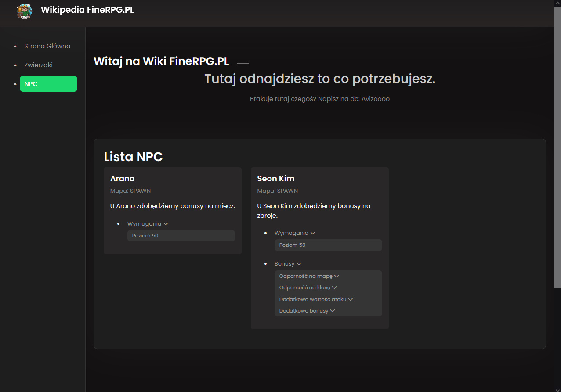This screenshot has width=561, height=392.
Task: Click Poziom 50 requirement under Seon Kim
Action: coord(328,245)
